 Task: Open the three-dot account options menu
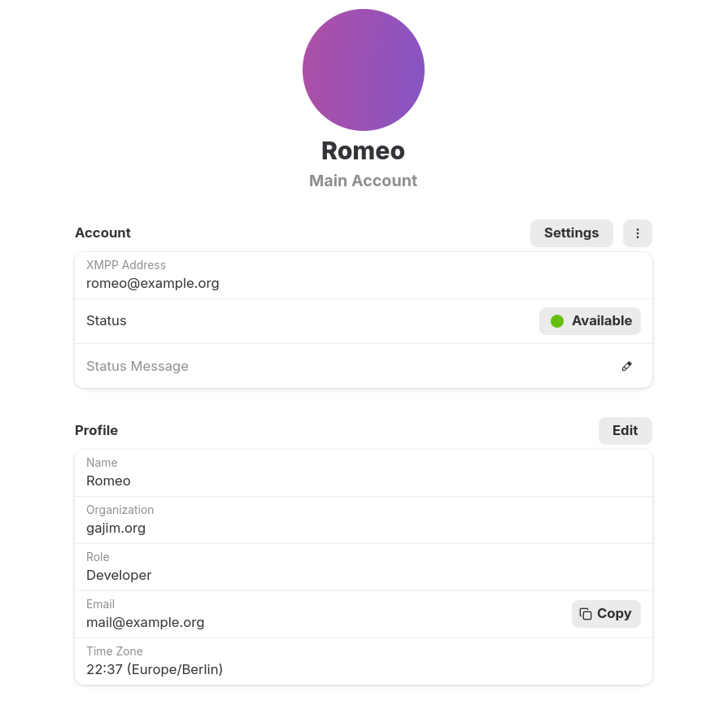(638, 233)
